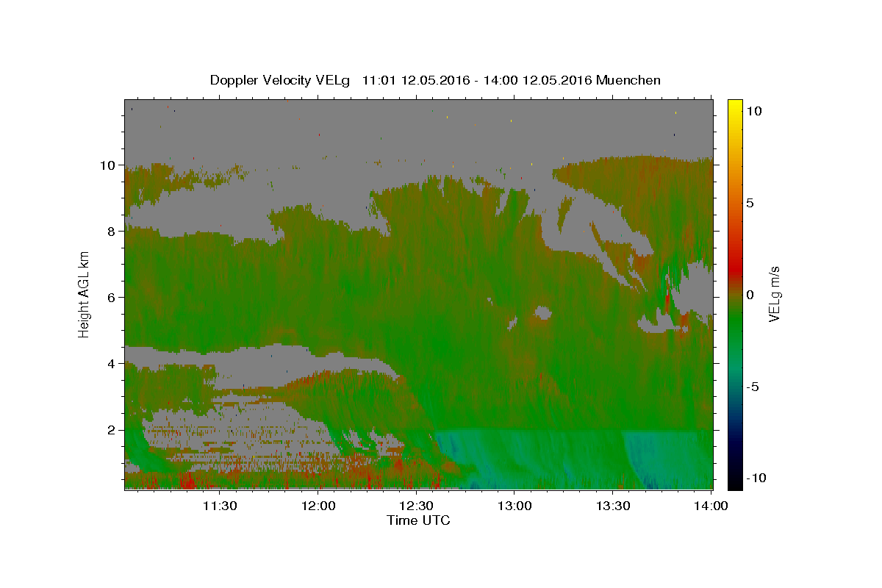This screenshot has height=588, width=882.
Task: Click the colorbar label -5
Action: point(753,387)
